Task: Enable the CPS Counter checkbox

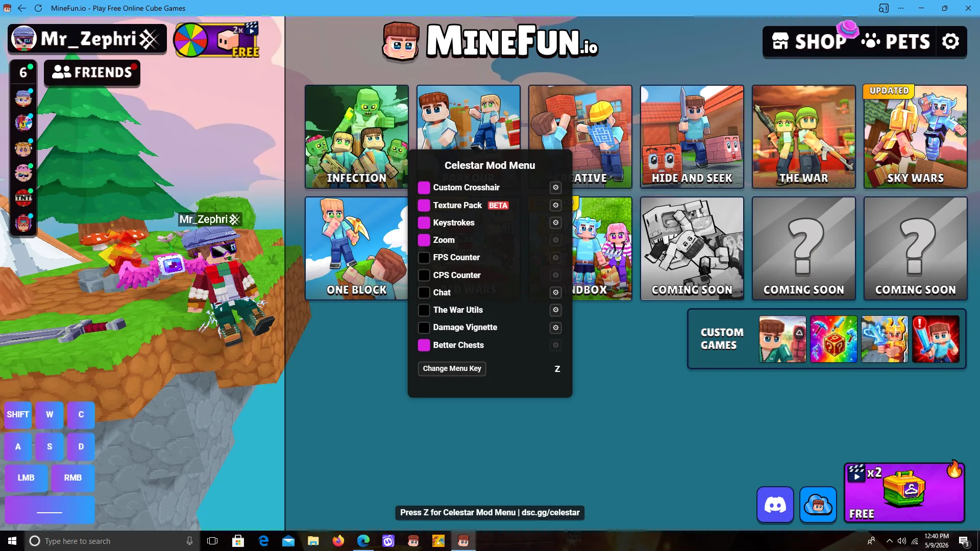Action: tap(424, 275)
